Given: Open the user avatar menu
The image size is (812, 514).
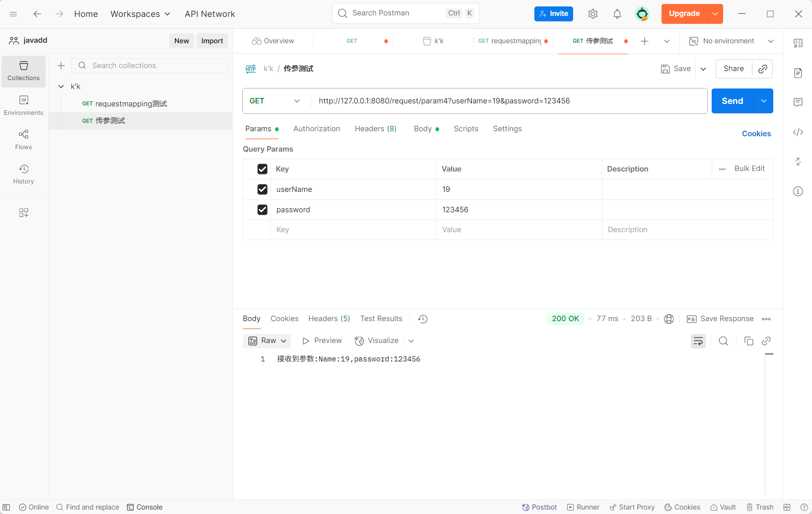Looking at the screenshot, I should (642, 14).
